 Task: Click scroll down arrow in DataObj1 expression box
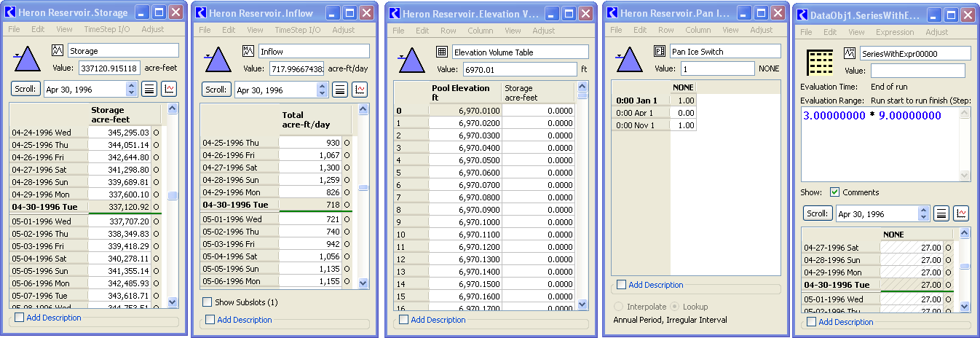tap(965, 176)
